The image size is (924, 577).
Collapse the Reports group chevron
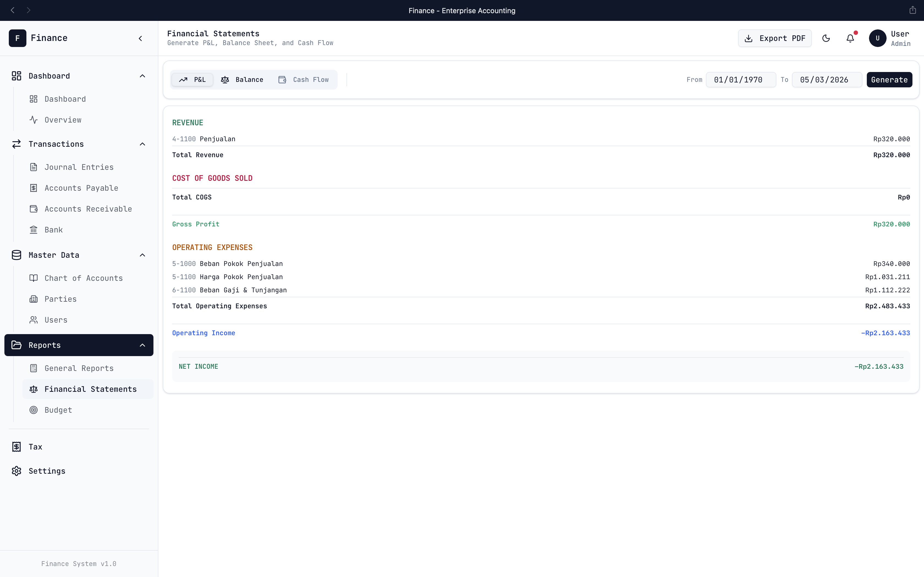(142, 345)
